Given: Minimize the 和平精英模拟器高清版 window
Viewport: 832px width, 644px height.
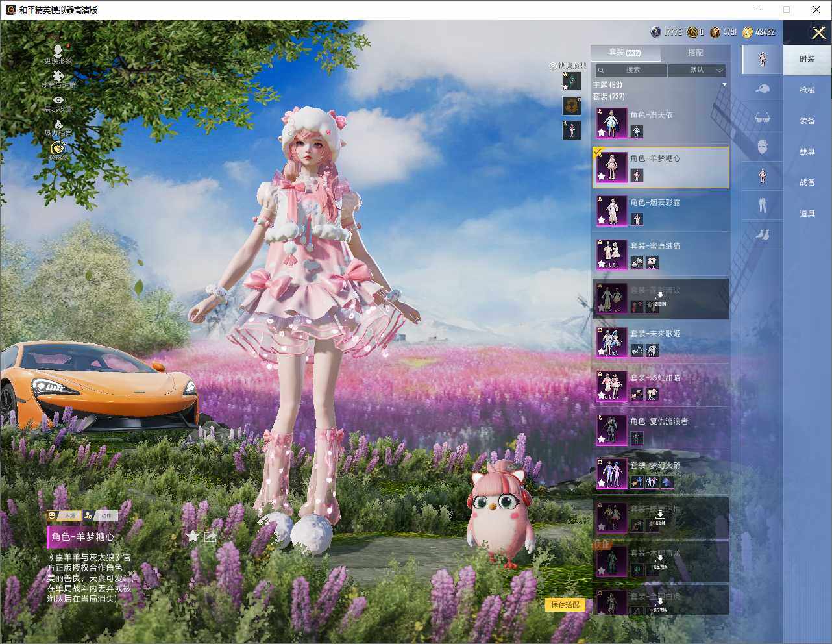Looking at the screenshot, I should (x=757, y=10).
